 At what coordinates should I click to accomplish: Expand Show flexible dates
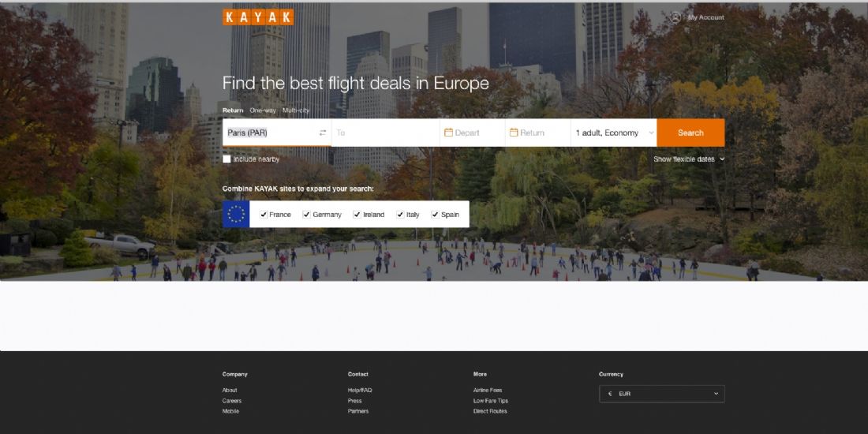[x=689, y=159]
